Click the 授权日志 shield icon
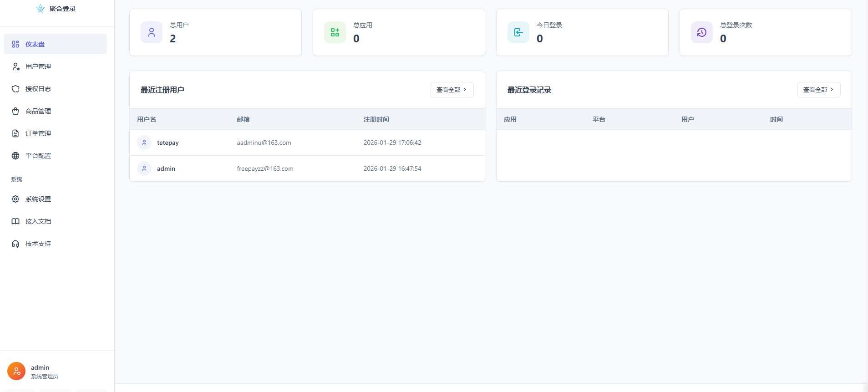 (x=15, y=89)
